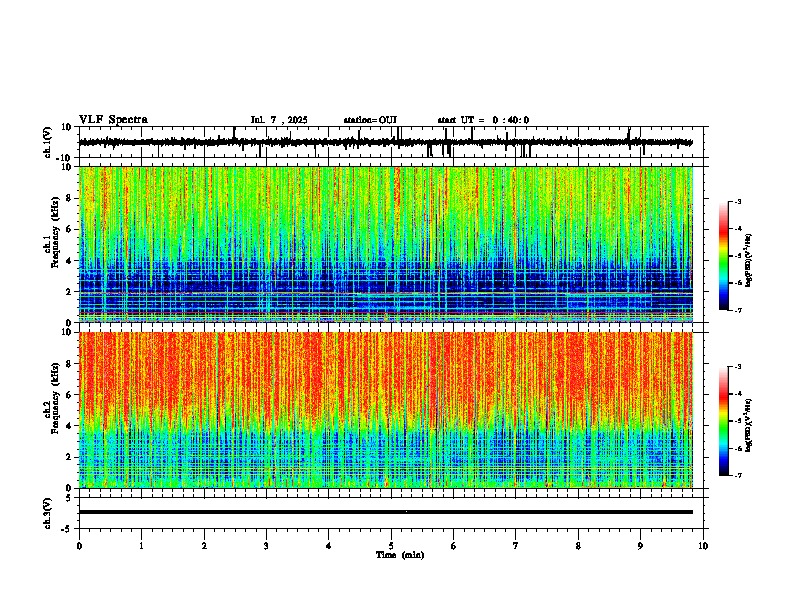Click the ch.1 color bar log(PSD) label
This screenshot has height=612, width=792.
pos(748,261)
